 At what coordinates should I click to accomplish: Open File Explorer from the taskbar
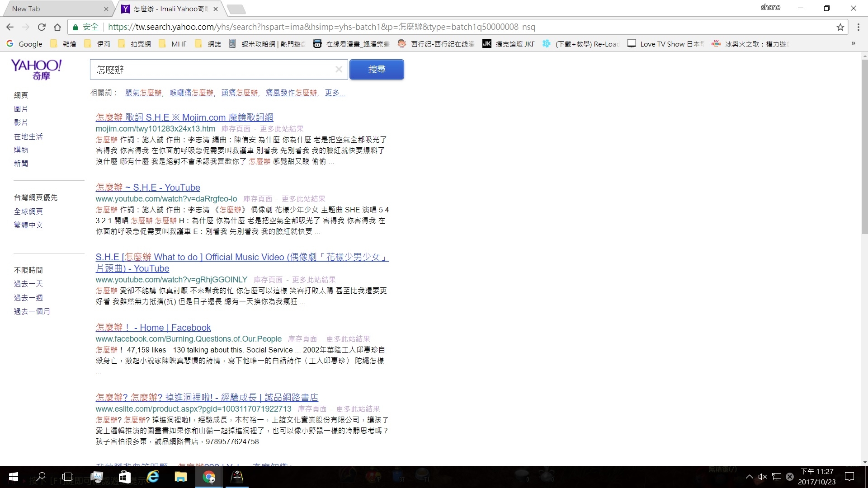pyautogui.click(x=181, y=477)
